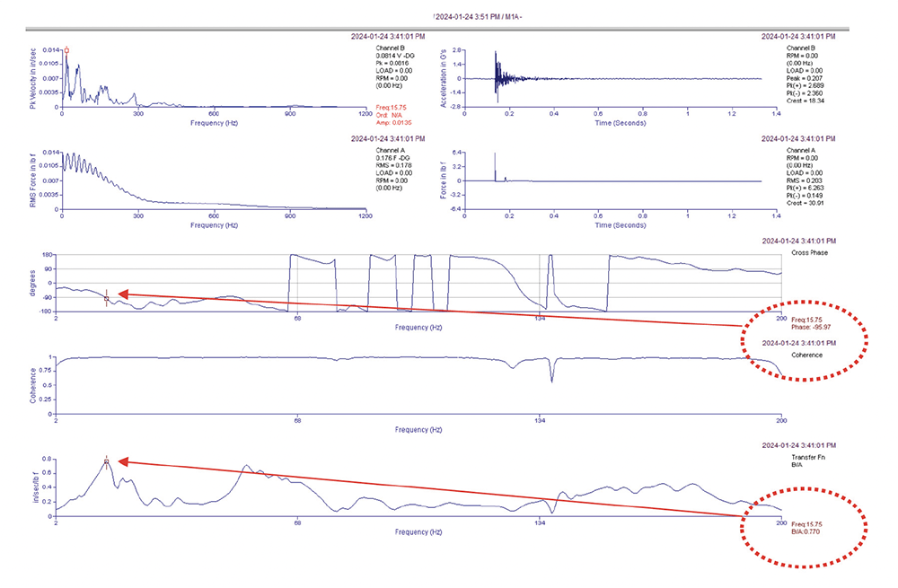Click the Coherence plot title label
Screen dimensions: 898x588
coord(806,355)
